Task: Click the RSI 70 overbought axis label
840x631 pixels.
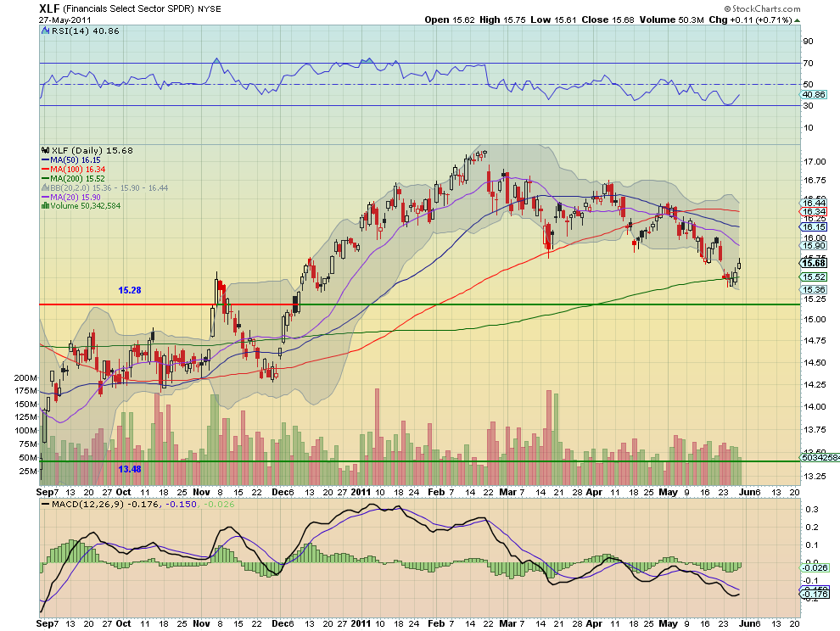Action: coord(808,64)
